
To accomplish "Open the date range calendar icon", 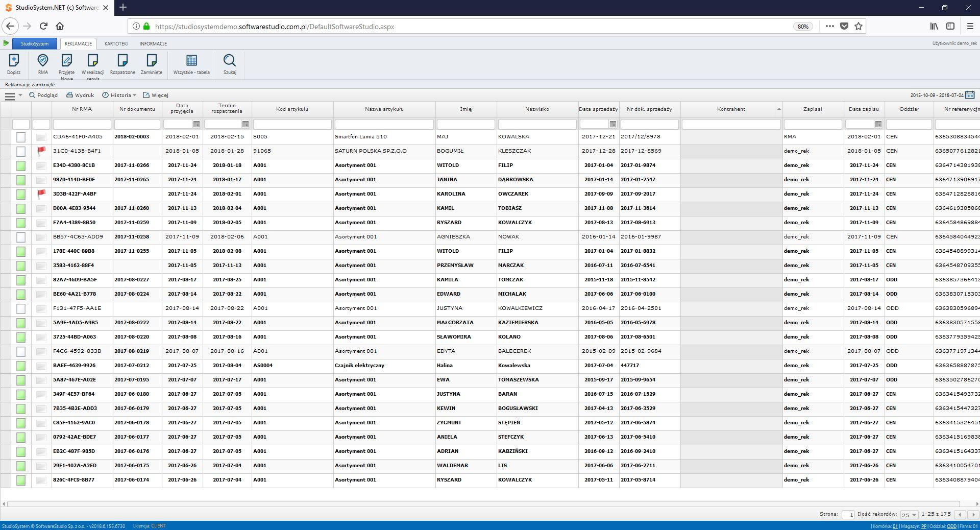I will coord(970,95).
